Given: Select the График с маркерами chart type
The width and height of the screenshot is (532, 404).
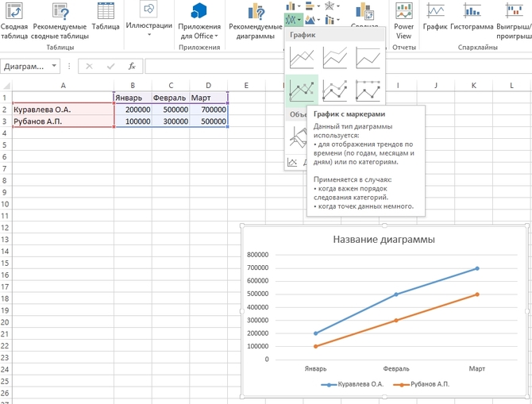Looking at the screenshot, I should pos(301,90).
